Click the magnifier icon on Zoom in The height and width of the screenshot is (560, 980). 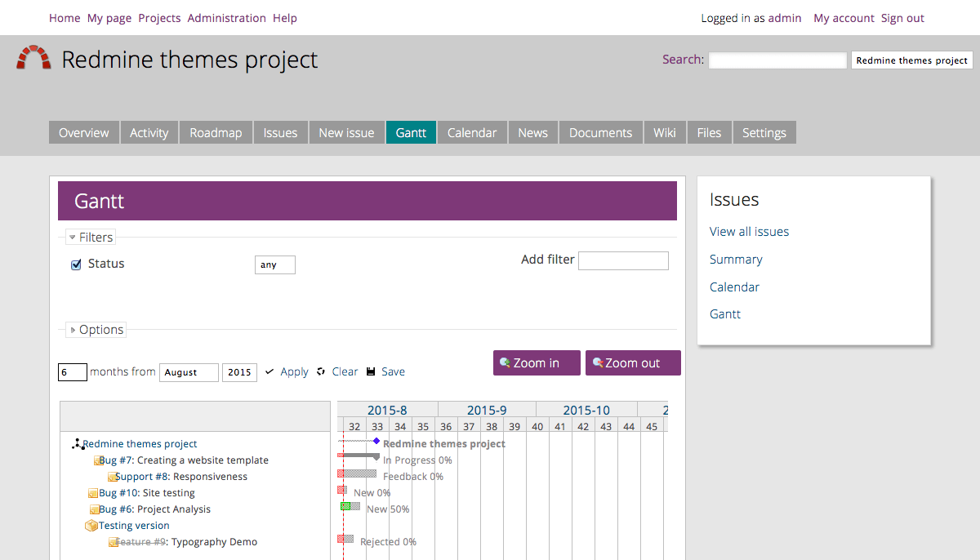click(x=505, y=362)
